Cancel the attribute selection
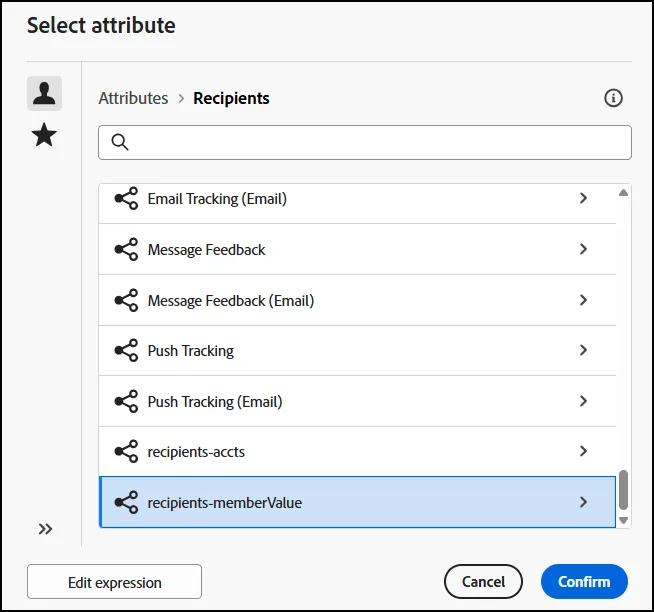The width and height of the screenshot is (654, 612). [x=483, y=582]
